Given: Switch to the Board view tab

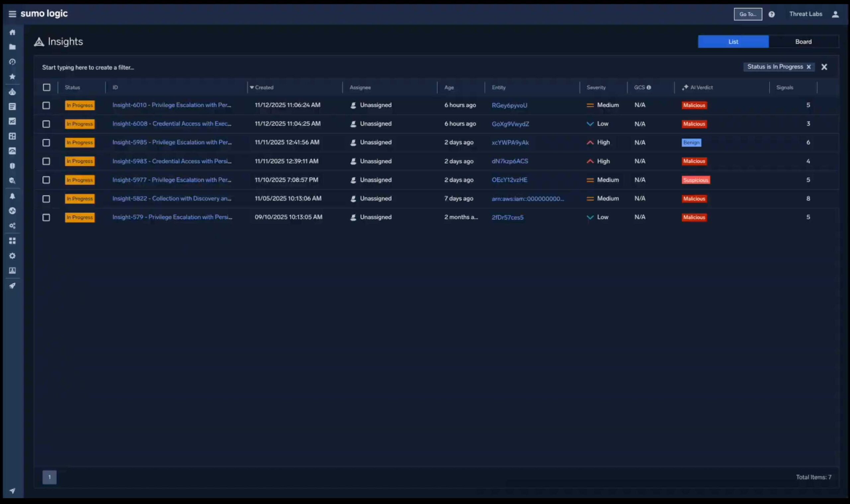Looking at the screenshot, I should 803,41.
